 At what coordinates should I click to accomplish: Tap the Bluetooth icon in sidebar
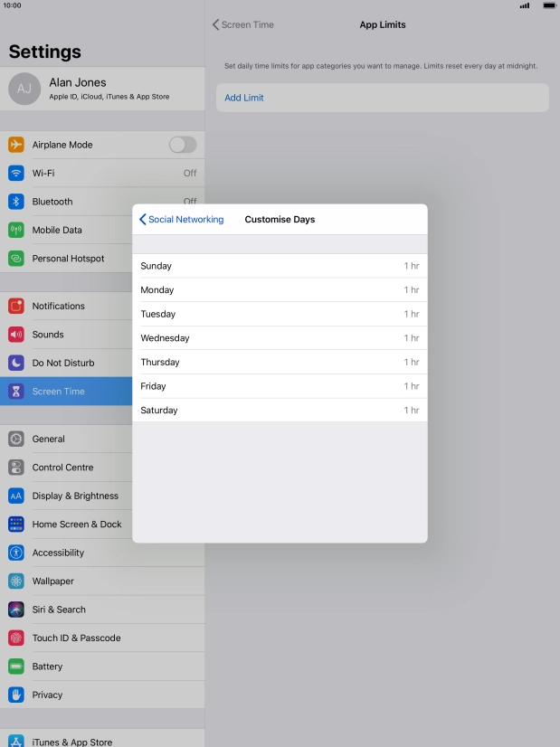pyautogui.click(x=16, y=202)
